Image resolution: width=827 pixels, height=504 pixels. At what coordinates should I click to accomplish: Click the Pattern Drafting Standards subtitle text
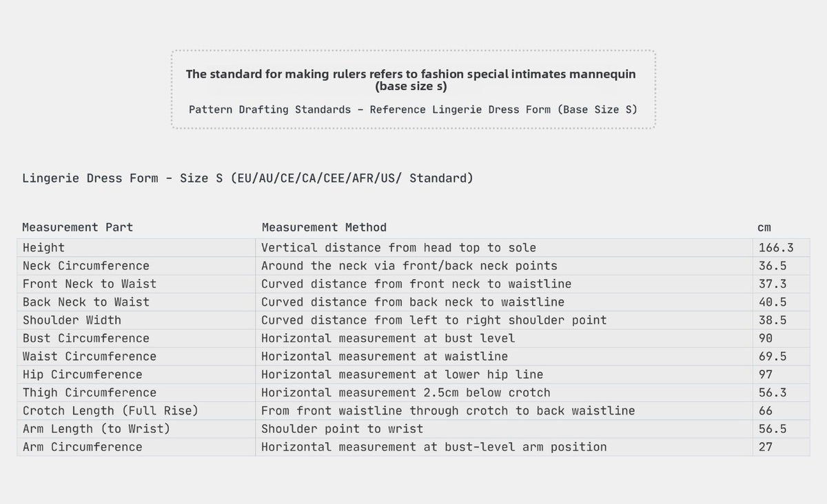(x=413, y=109)
